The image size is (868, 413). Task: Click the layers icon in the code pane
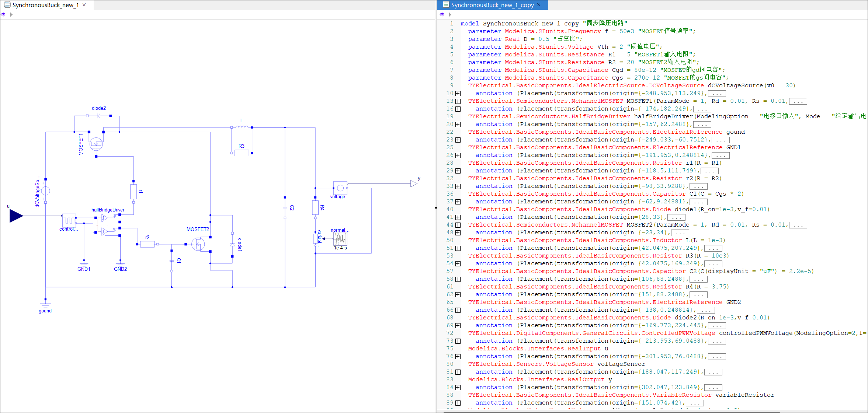[442, 14]
